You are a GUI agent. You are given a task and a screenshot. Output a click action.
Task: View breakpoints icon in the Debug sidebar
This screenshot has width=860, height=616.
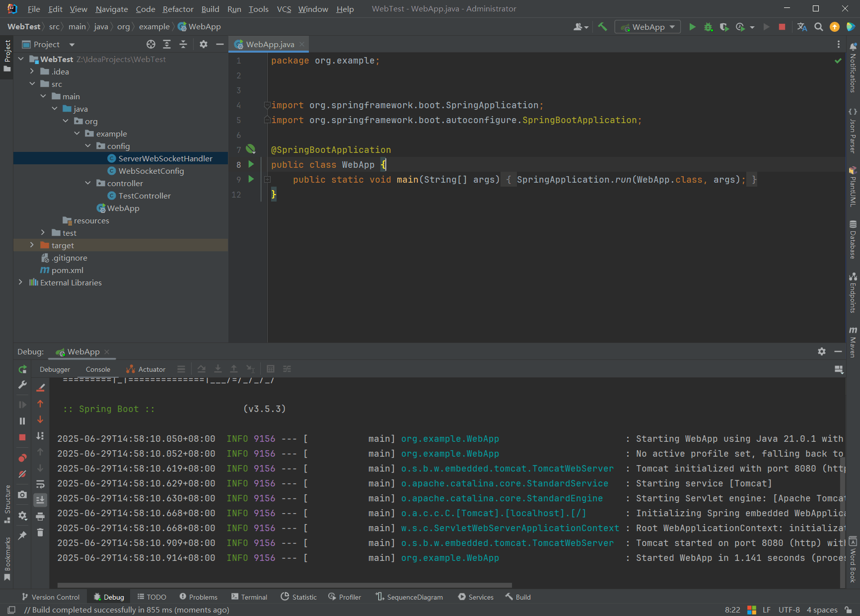coord(22,458)
